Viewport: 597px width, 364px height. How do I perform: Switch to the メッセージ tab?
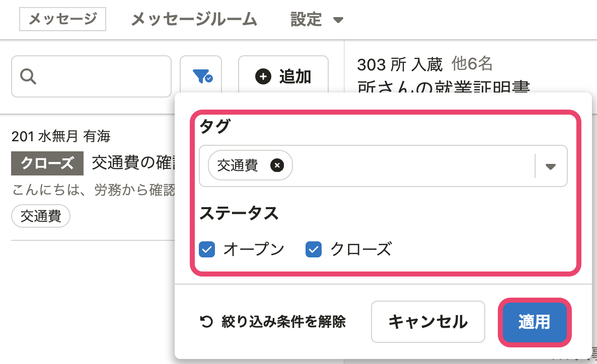coord(62,20)
